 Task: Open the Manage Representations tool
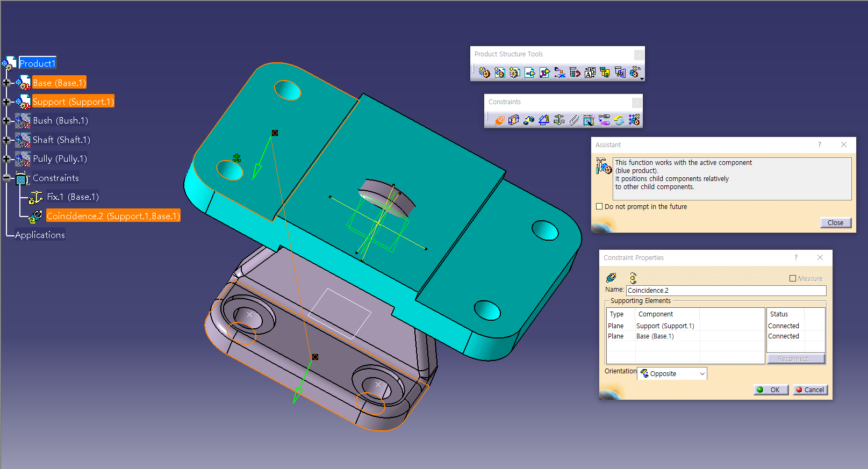pos(620,73)
